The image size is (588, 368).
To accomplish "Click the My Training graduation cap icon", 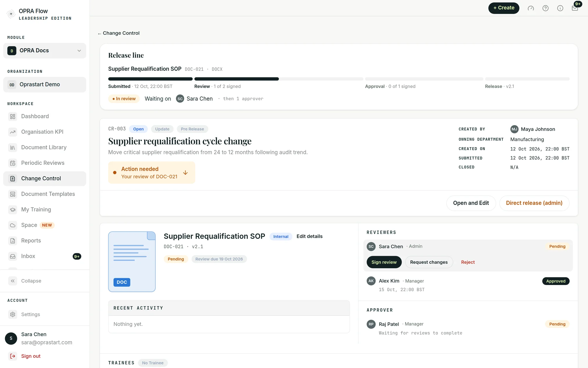I will pyautogui.click(x=13, y=210).
